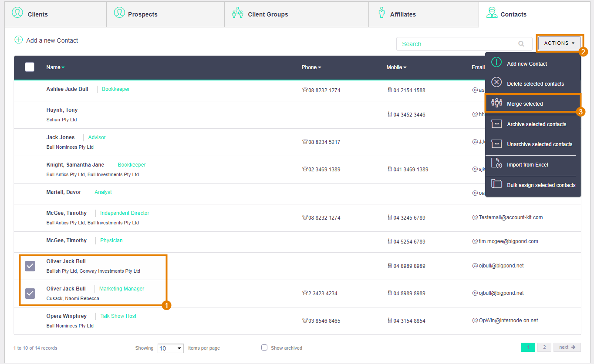This screenshot has width=594, height=364.
Task: Choose Add new Contact in Actions menu
Action: coord(533,63)
